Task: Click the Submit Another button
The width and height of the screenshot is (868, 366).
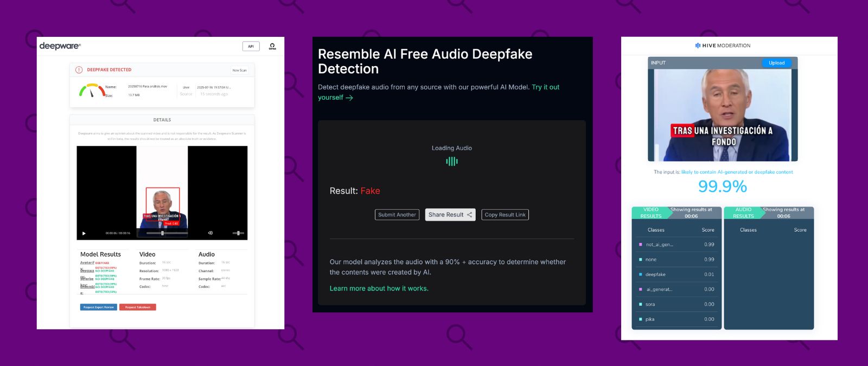Action: [397, 215]
